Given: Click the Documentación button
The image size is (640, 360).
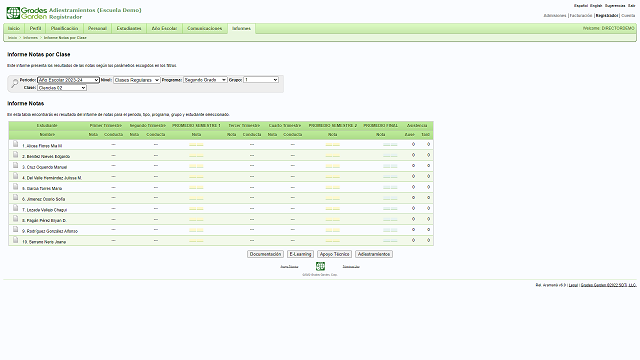Looking at the screenshot, I should coord(265,254).
